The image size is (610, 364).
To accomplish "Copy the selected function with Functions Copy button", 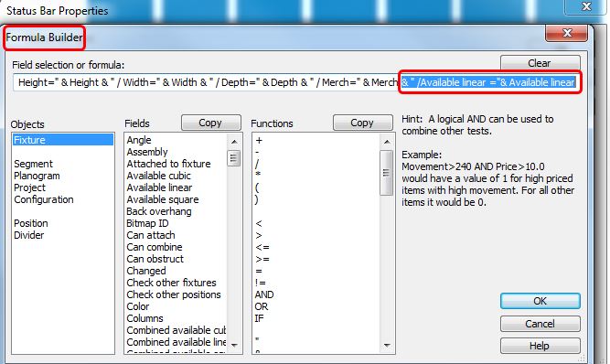I will (362, 123).
